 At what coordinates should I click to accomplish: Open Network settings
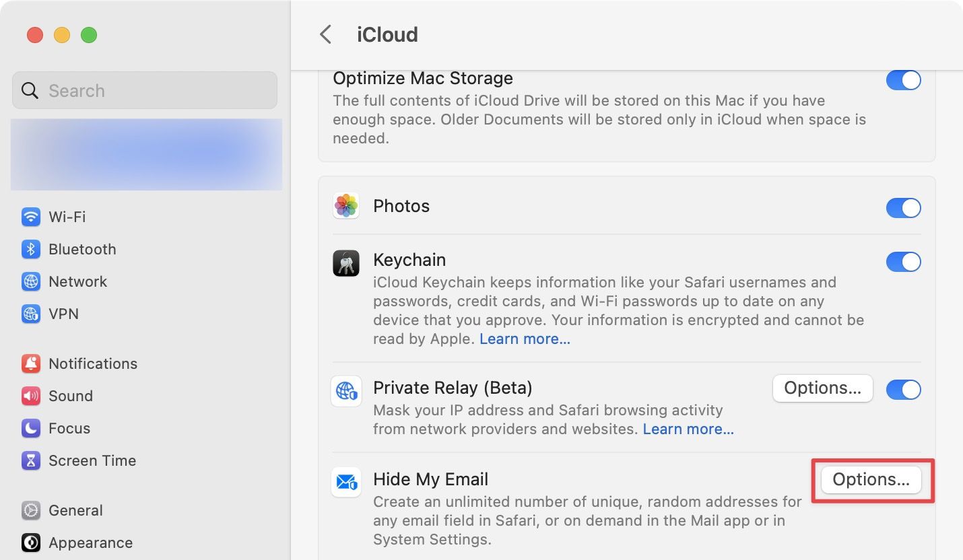click(x=77, y=281)
